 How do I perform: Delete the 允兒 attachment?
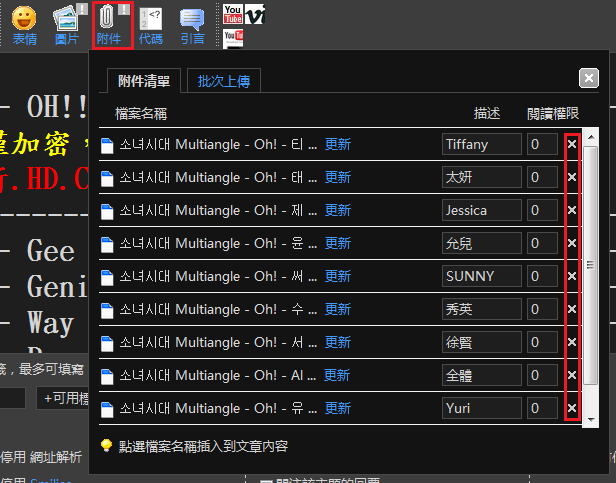click(x=572, y=243)
